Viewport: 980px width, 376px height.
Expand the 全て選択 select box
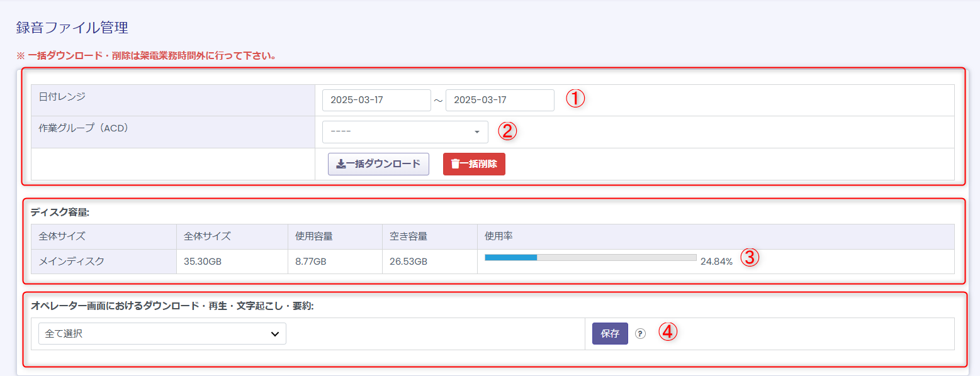coord(162,334)
